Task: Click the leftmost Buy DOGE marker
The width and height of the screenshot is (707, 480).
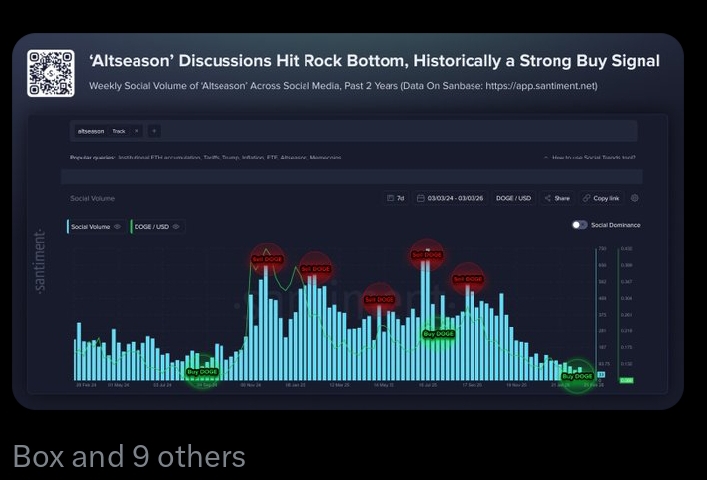Action: 202,371
